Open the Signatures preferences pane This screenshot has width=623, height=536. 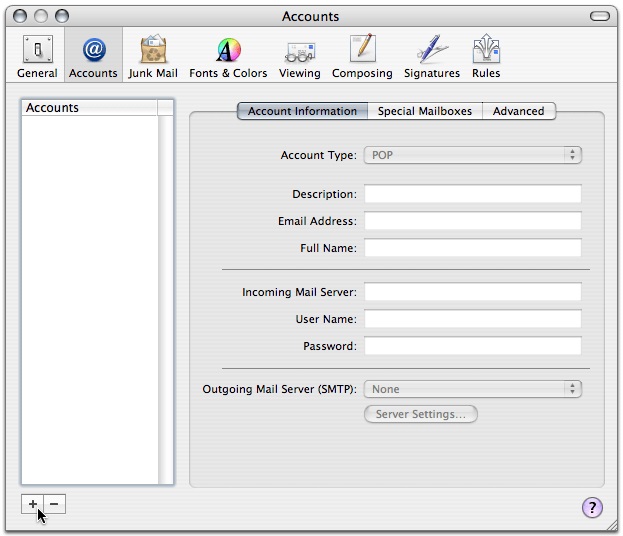431,56
